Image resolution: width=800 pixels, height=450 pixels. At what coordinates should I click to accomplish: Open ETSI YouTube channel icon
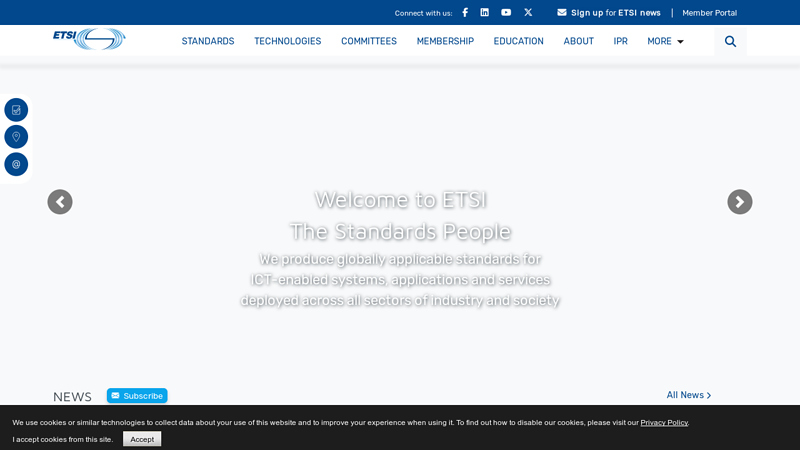tap(506, 12)
